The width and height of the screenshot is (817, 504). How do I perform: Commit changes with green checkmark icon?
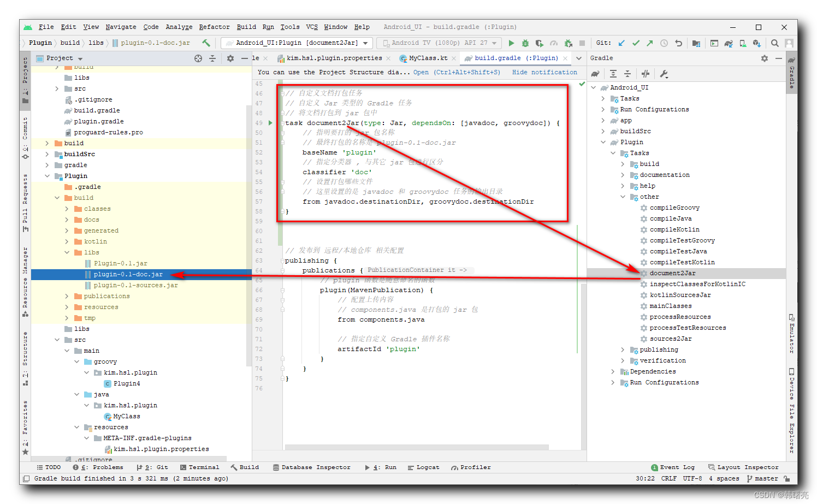tap(636, 43)
